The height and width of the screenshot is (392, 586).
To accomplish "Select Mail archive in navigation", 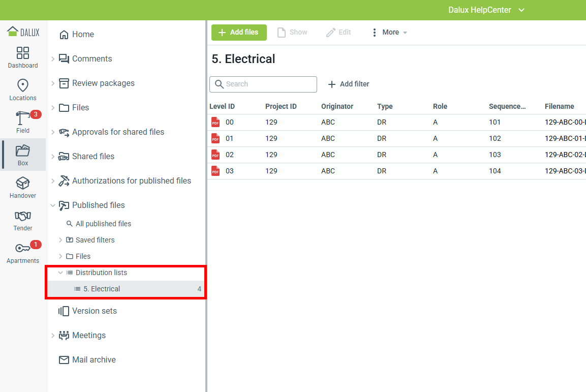I will (94, 360).
